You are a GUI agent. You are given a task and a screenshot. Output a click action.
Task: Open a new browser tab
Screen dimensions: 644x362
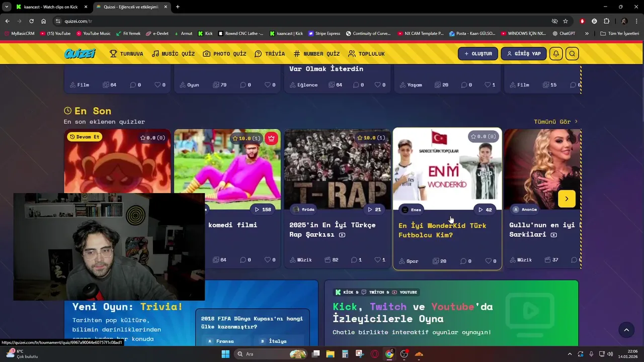pos(178,7)
